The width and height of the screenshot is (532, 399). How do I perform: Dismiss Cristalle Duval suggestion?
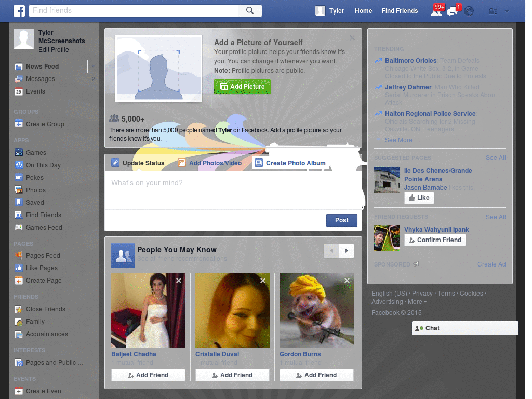[x=263, y=281]
